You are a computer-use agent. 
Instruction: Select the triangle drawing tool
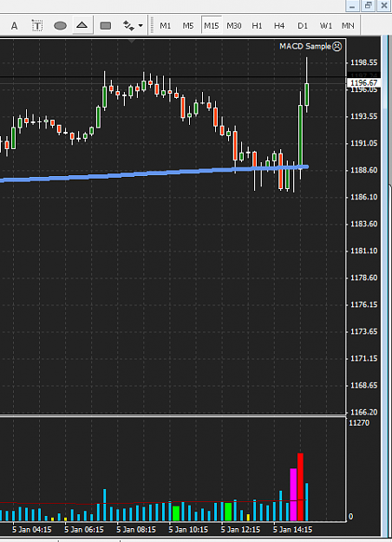pyautogui.click(x=82, y=25)
